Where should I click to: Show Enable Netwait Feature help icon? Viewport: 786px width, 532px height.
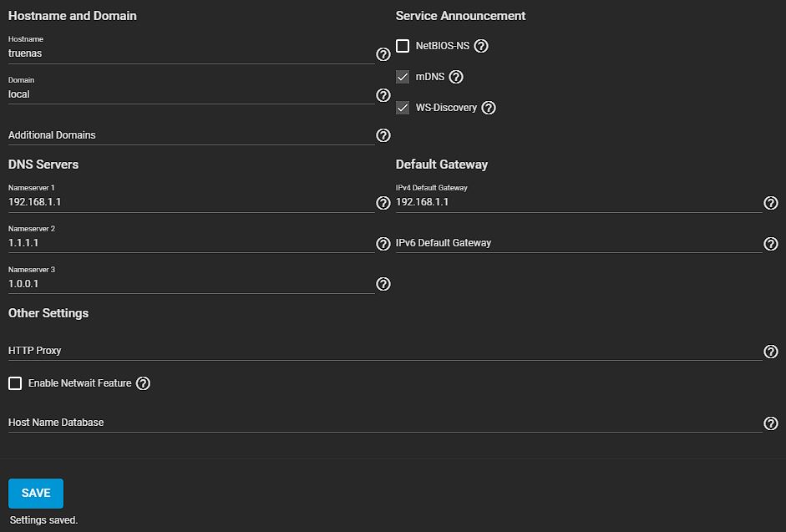[x=143, y=383]
